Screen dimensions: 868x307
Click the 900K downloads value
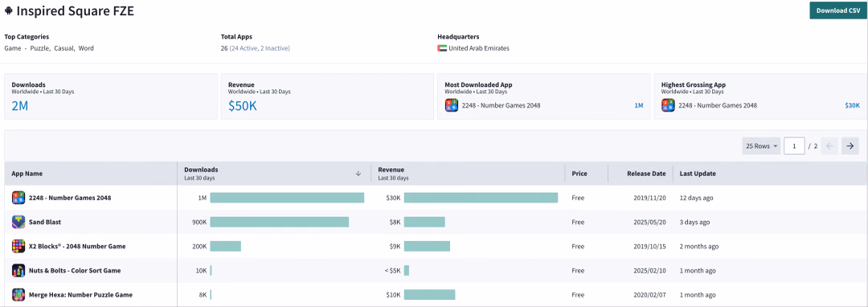point(199,222)
